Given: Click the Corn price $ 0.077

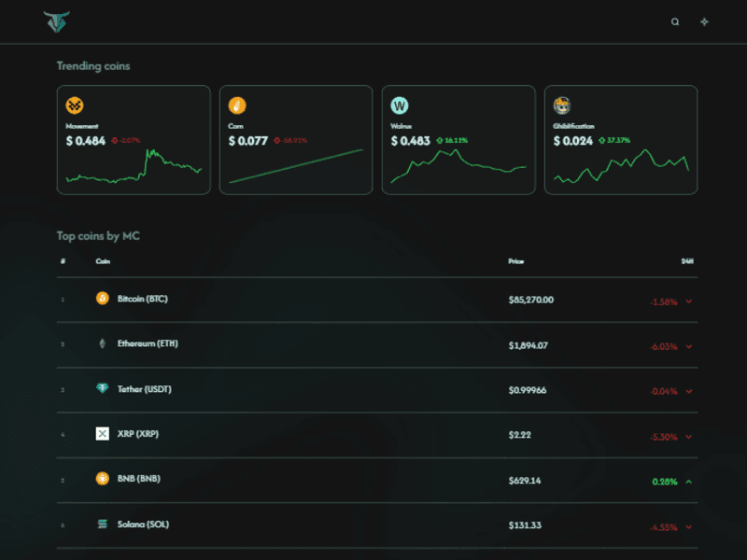Looking at the screenshot, I should point(248,141).
